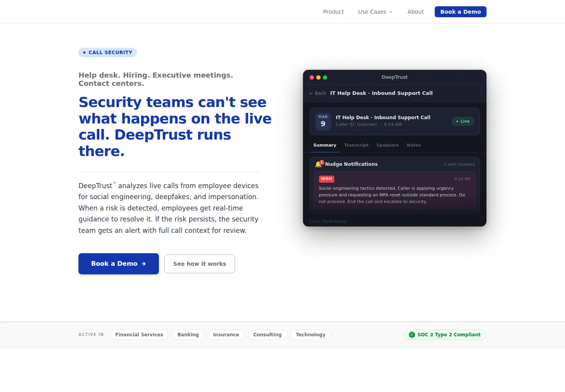Click the large Book a Demo hero button
565x392 pixels.
(x=118, y=264)
